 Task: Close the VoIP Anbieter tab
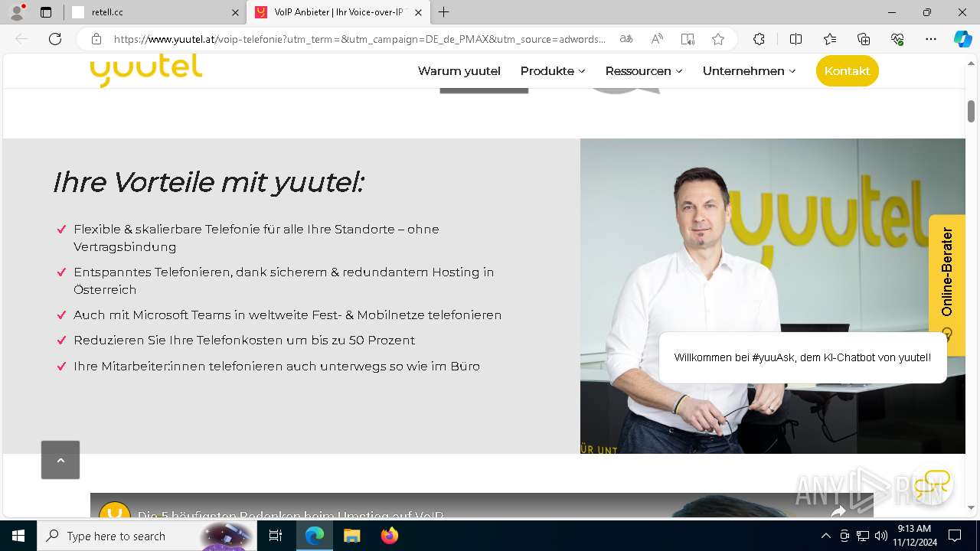point(418,12)
